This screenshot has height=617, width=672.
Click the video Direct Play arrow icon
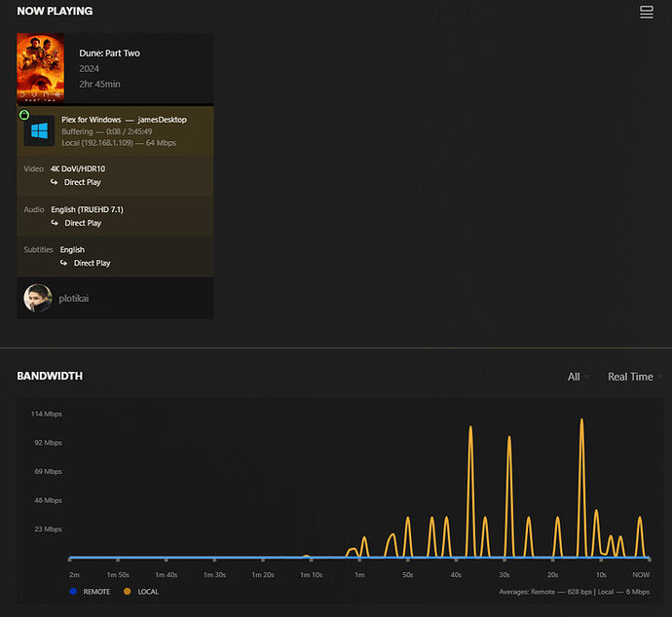(54, 182)
